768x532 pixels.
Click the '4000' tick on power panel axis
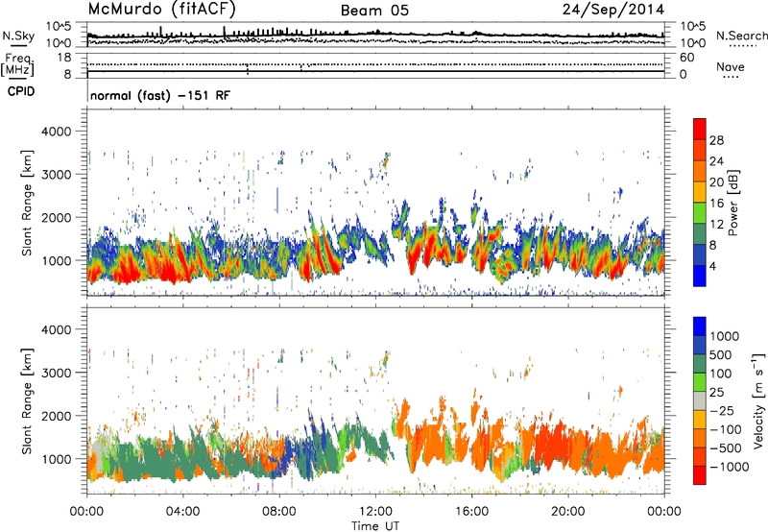pos(57,132)
